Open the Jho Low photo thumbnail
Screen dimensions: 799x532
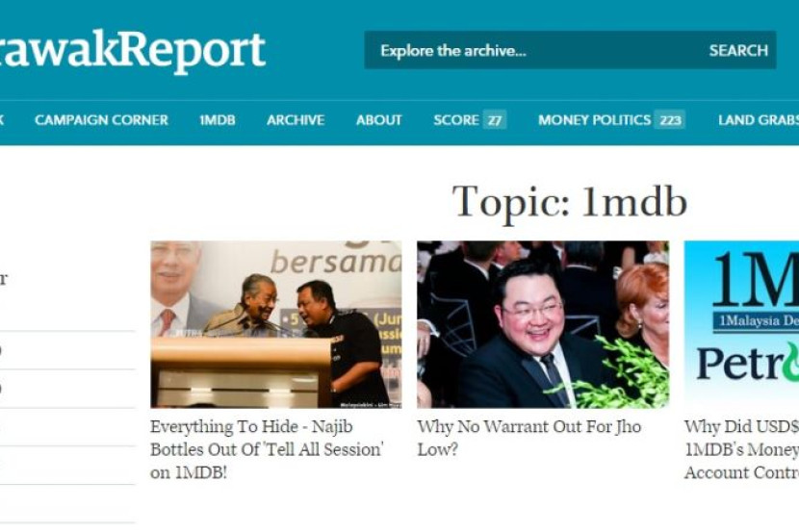click(x=543, y=324)
